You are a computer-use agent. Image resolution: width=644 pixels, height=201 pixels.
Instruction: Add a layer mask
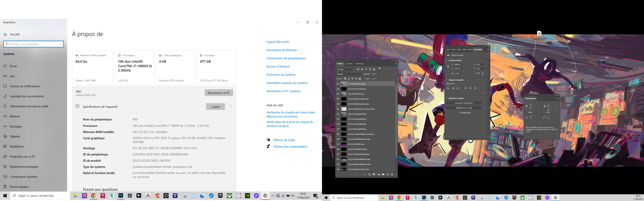(x=374, y=174)
